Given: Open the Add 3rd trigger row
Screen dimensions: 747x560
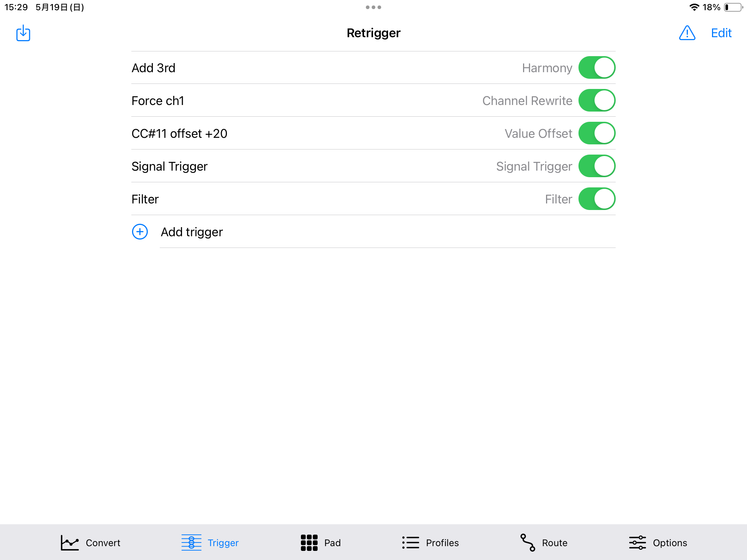Looking at the screenshot, I should tap(154, 68).
